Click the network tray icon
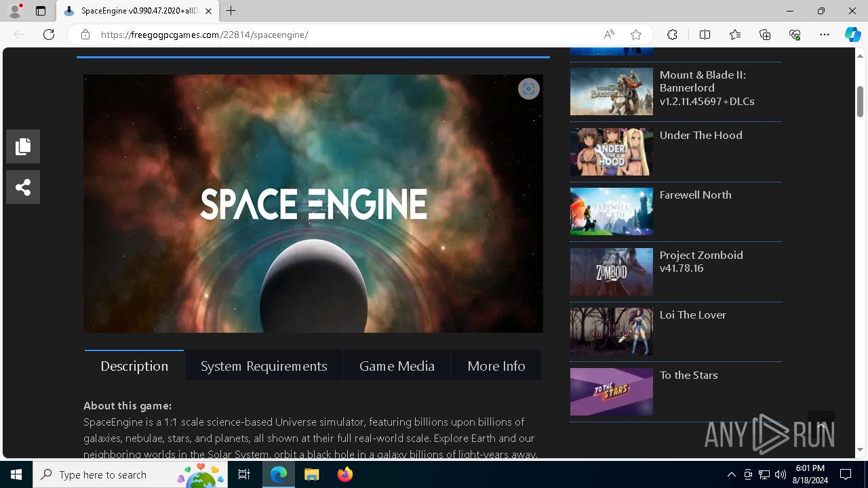Screen dimensions: 868x488 pyautogui.click(x=764, y=474)
